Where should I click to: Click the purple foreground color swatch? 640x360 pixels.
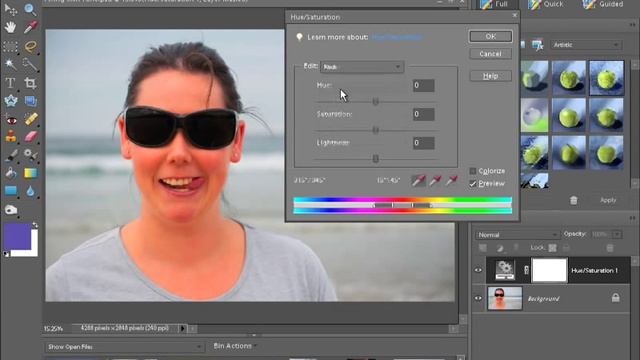17,236
